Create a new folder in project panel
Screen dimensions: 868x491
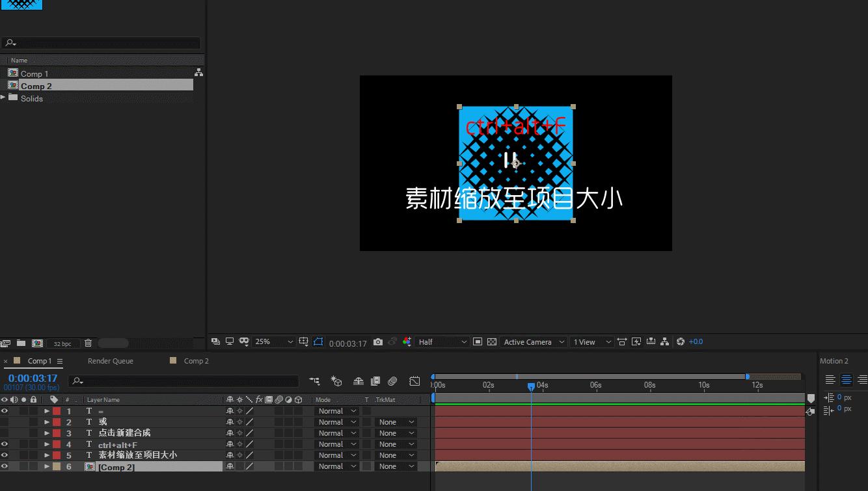21,343
